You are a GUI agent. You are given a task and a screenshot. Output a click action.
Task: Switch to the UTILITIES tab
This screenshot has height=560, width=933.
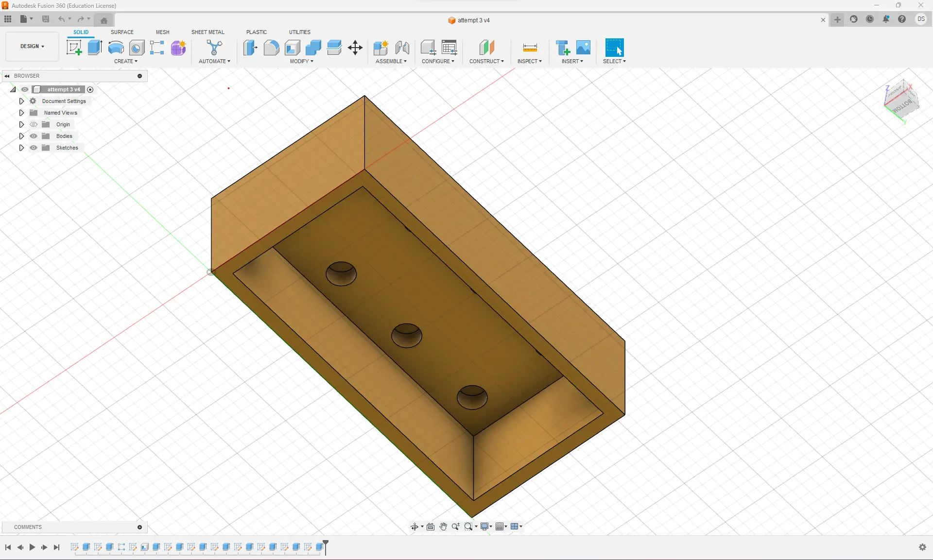tap(300, 32)
